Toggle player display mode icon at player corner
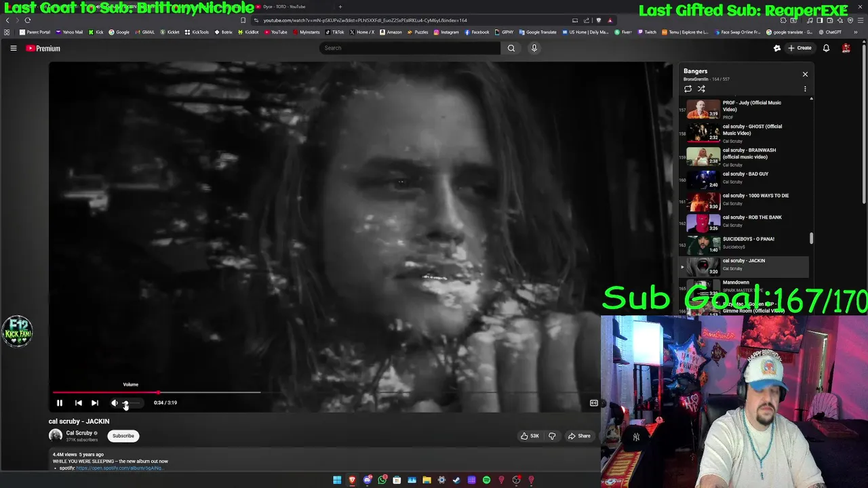This screenshot has height=488, width=868. click(593, 403)
